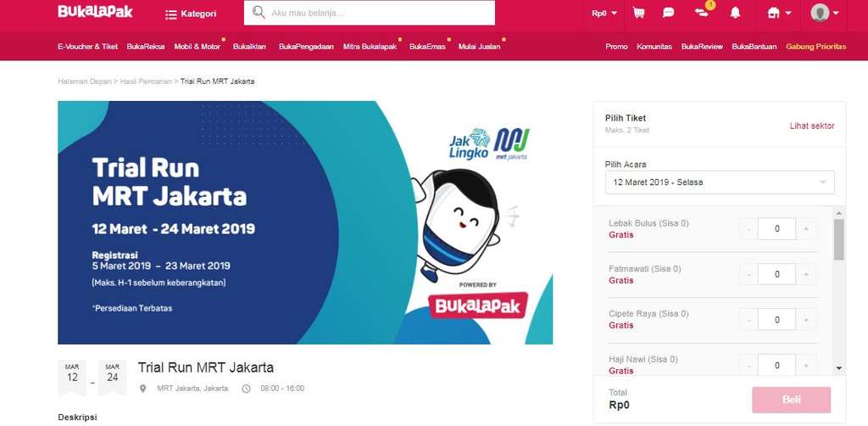Open BukaEmas link
Viewport: 868px width, 426px height.
427,47
